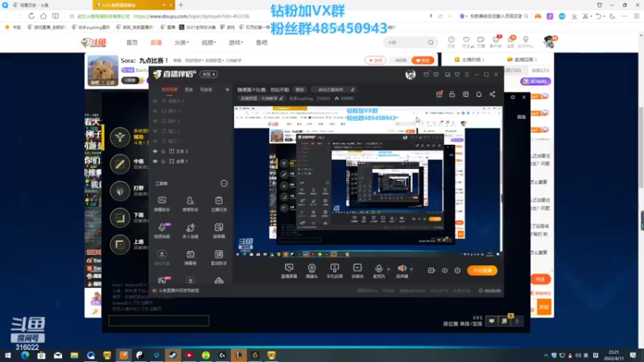Add 直播屏幕 screen capture source
This screenshot has width=644, height=362.
[x=289, y=271]
